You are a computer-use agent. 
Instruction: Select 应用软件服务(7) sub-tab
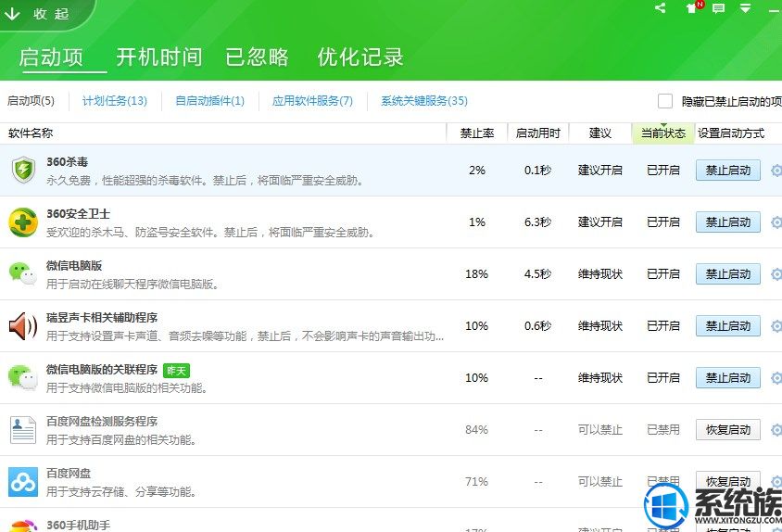pyautogui.click(x=312, y=101)
